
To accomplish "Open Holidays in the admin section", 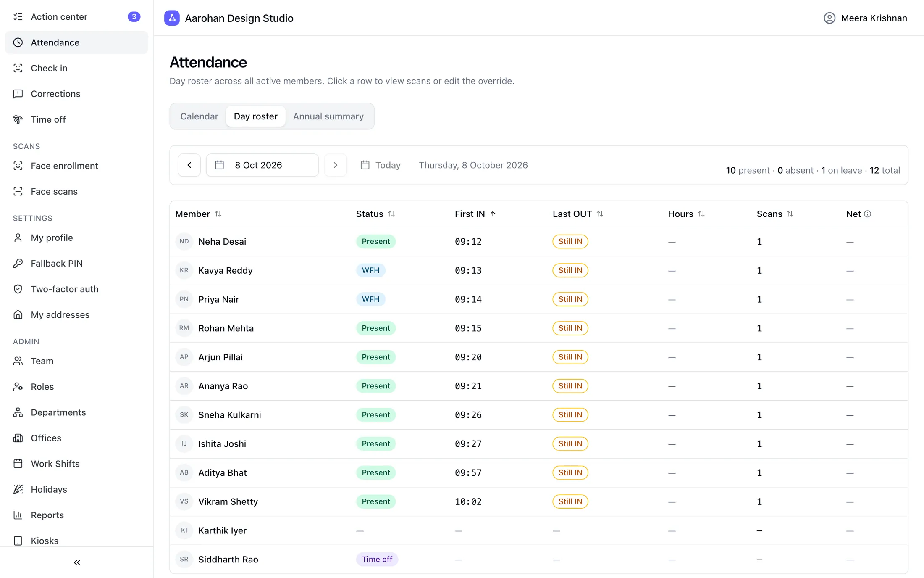I will pyautogui.click(x=76, y=489).
